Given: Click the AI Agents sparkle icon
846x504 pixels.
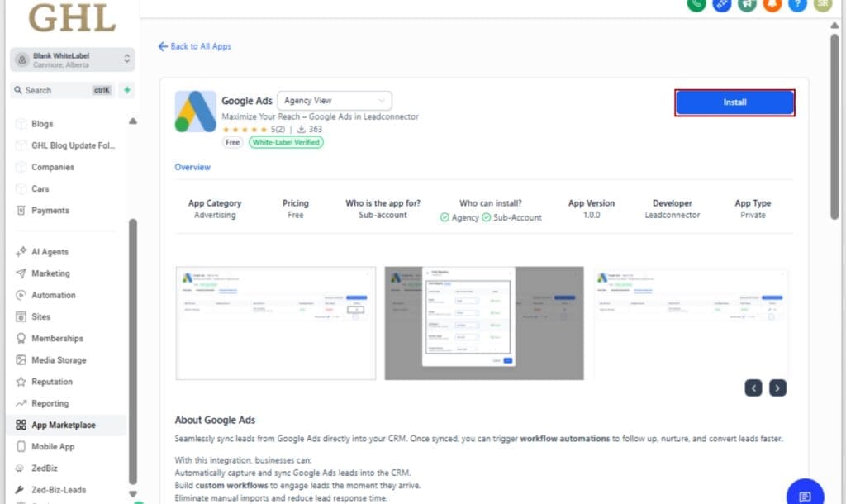Looking at the screenshot, I should click(21, 252).
